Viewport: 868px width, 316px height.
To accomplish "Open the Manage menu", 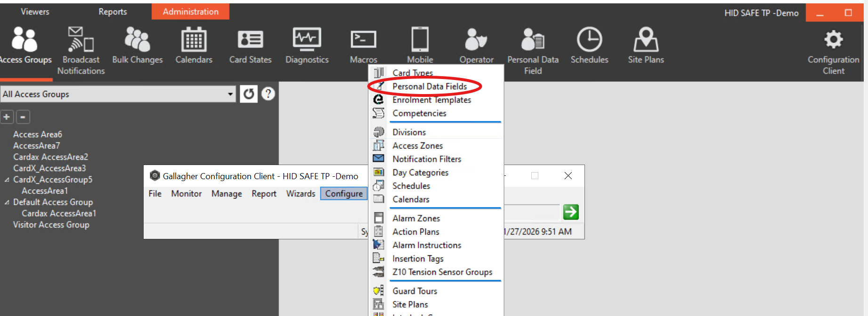I will click(227, 194).
